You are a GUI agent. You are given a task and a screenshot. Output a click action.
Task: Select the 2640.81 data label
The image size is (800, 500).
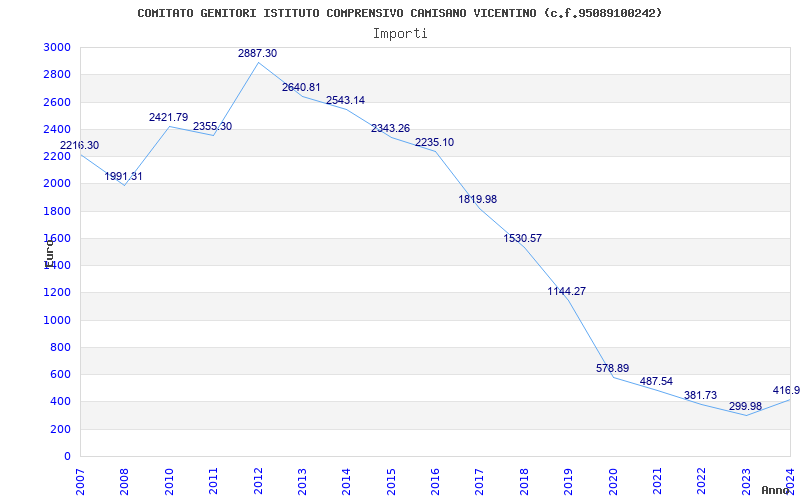301,87
